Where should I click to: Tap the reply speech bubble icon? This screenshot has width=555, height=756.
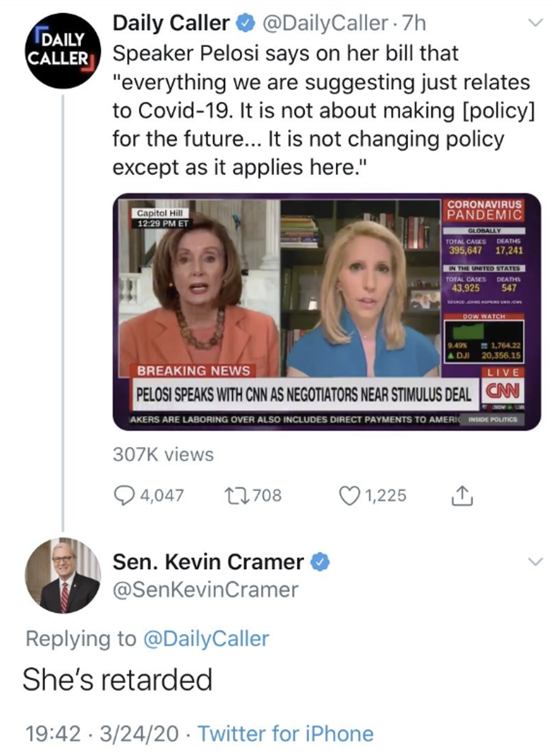pyautogui.click(x=125, y=496)
